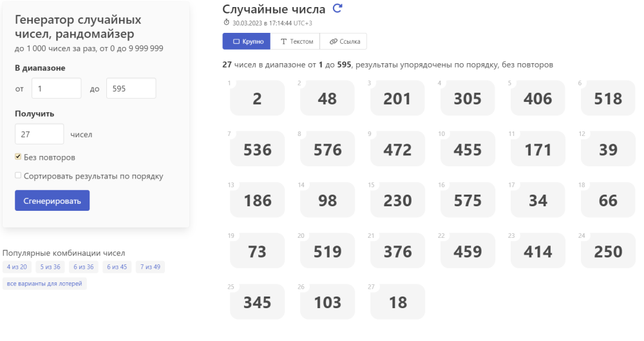Open все варианты для лотерей link
644x341 pixels.
tap(44, 284)
